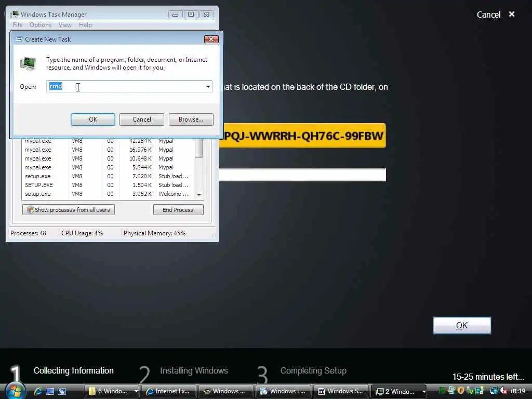Click the OK button in Windows setup
Screen dimensions: 532x399
click(462, 325)
